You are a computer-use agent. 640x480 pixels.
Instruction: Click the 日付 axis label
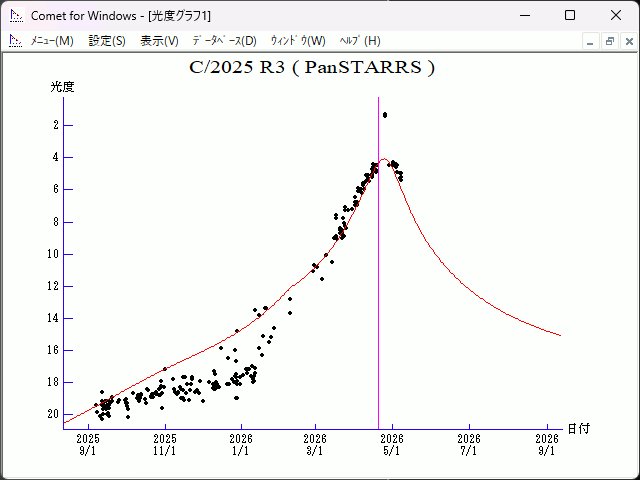tap(579, 429)
